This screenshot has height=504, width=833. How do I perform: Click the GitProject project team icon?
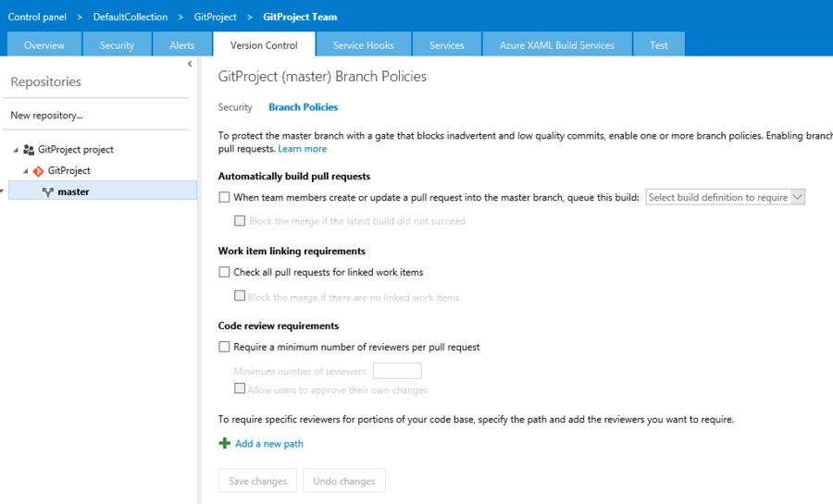pyautogui.click(x=29, y=150)
